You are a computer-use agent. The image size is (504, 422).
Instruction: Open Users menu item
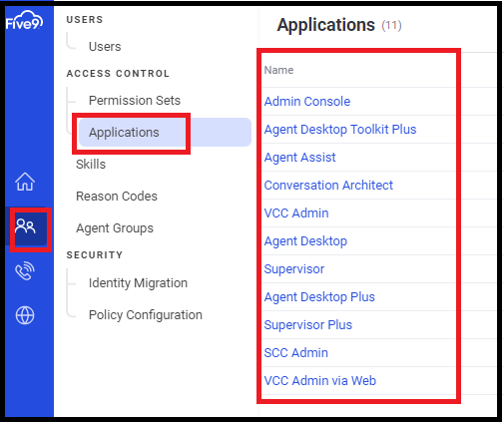105,47
